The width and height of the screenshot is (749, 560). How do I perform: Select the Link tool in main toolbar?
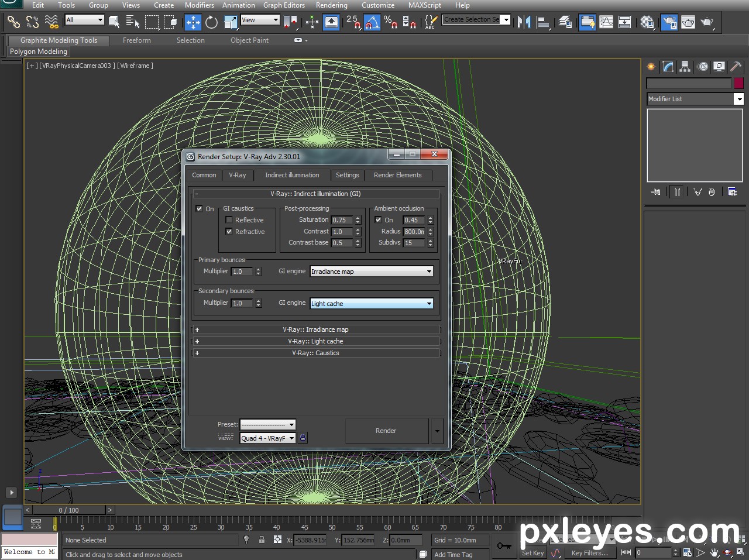coord(13,22)
